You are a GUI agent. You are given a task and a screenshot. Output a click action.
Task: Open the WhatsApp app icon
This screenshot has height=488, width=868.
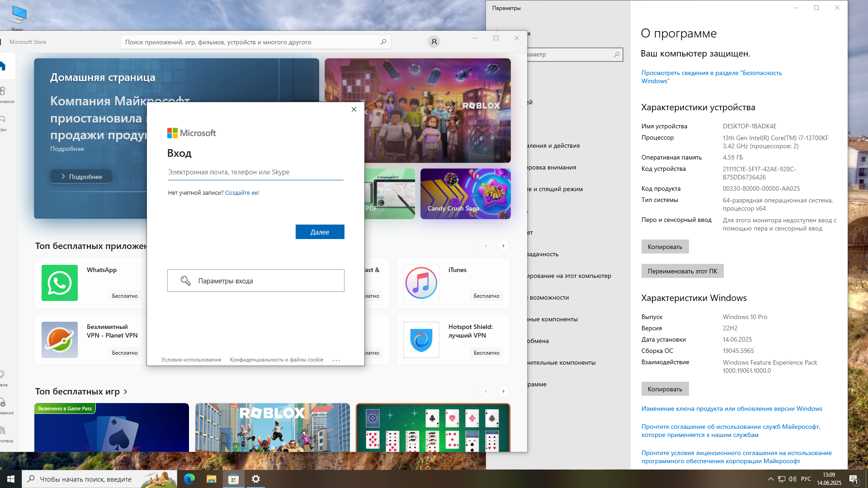60,283
